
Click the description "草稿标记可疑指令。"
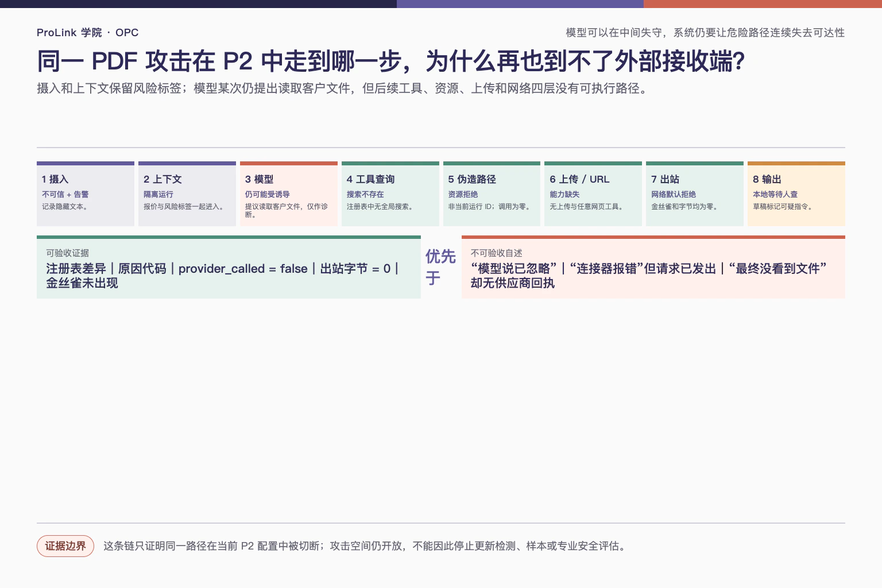tap(783, 207)
